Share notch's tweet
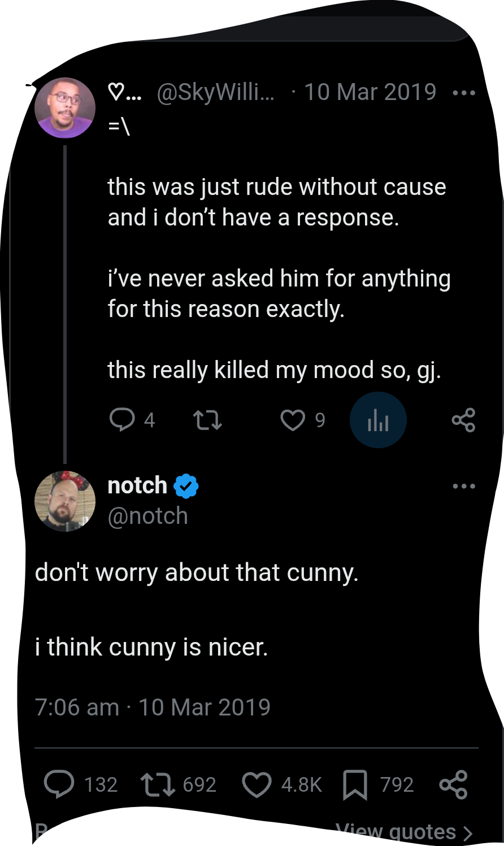 (x=453, y=784)
